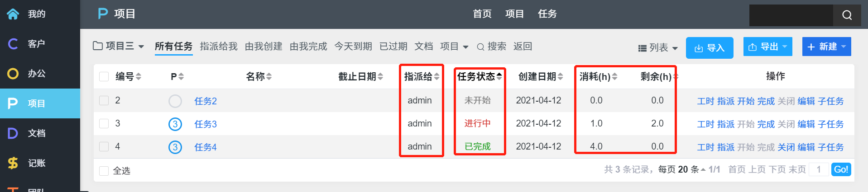This screenshot has width=868, height=192.
Task: Open the 任务2 task link
Action: pos(206,101)
